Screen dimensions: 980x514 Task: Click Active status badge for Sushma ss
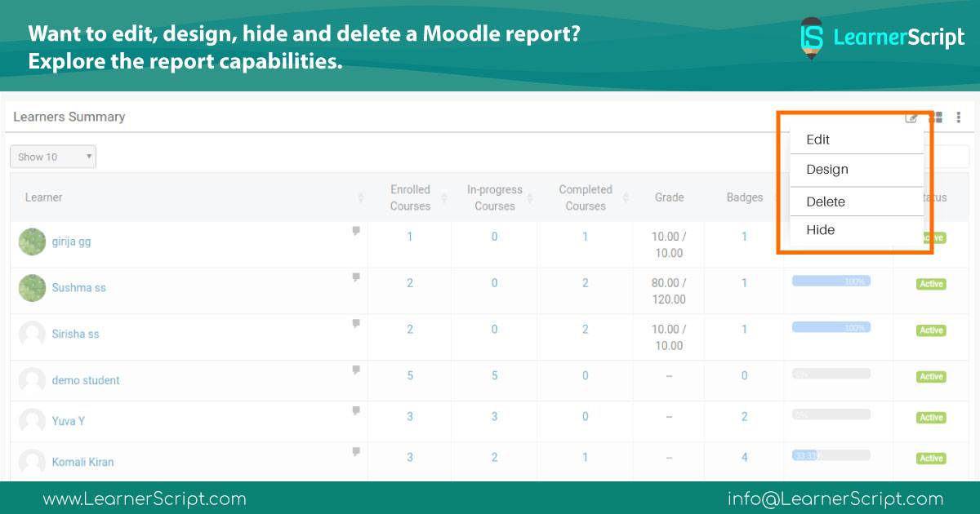(x=931, y=284)
